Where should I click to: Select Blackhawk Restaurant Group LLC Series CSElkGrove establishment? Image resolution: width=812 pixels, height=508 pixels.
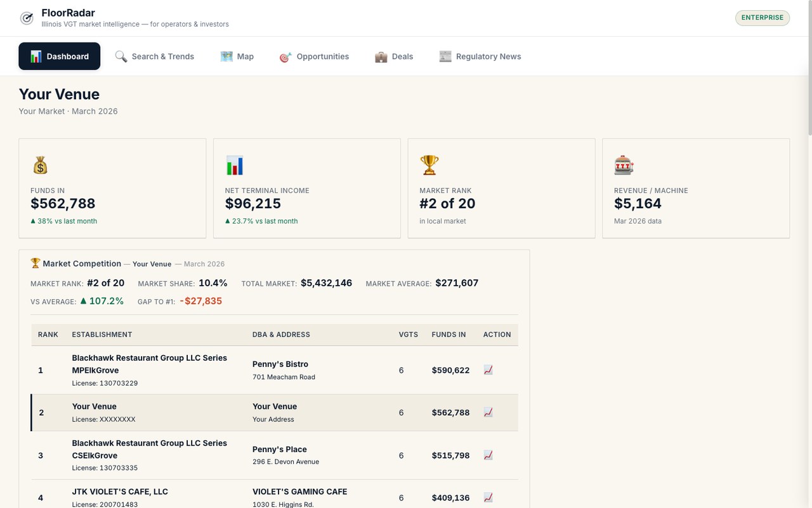coord(149,449)
